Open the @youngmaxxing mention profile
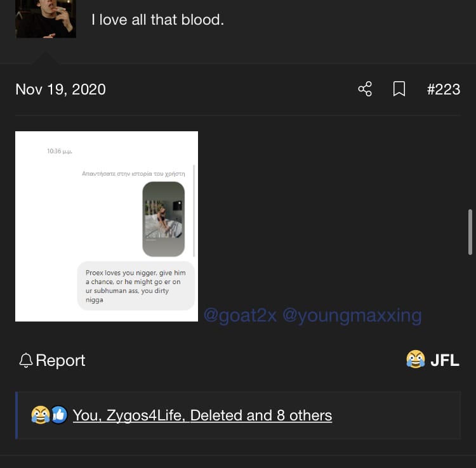This screenshot has width=476, height=468. click(x=352, y=316)
